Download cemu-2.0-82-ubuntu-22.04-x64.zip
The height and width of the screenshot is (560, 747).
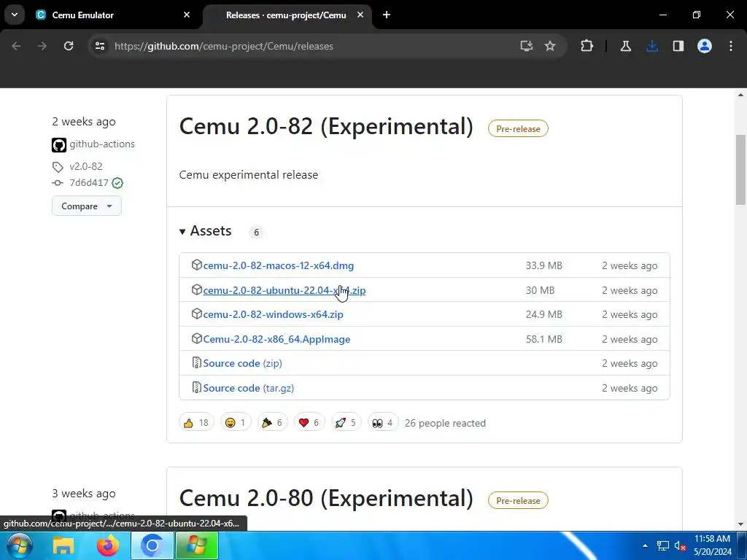[285, 290]
